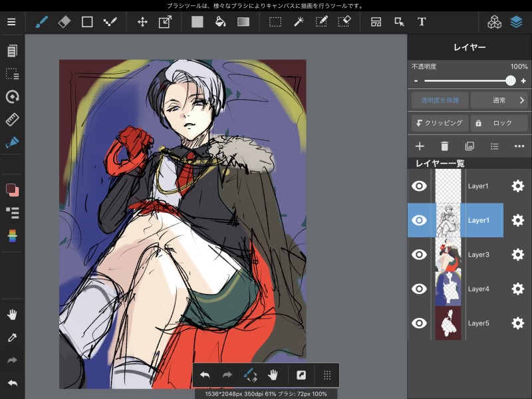Screen dimensions: 532x399
Task: Select hand tool in floating shortcut bar
Action: click(x=273, y=375)
